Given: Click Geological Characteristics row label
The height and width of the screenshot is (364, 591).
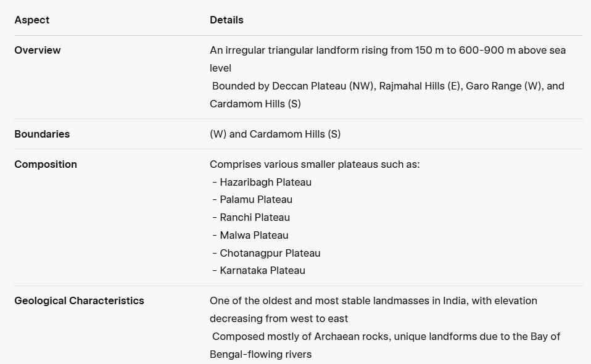Looking at the screenshot, I should pos(79,300).
